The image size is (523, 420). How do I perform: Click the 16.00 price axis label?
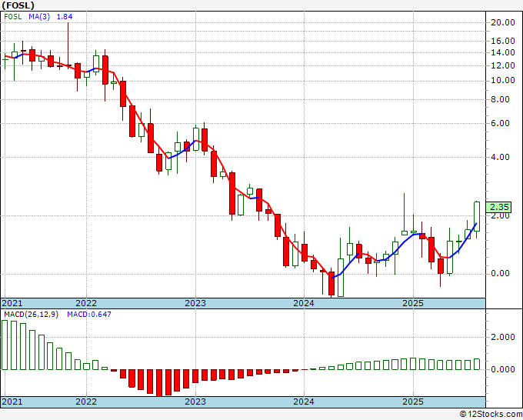[503, 41]
